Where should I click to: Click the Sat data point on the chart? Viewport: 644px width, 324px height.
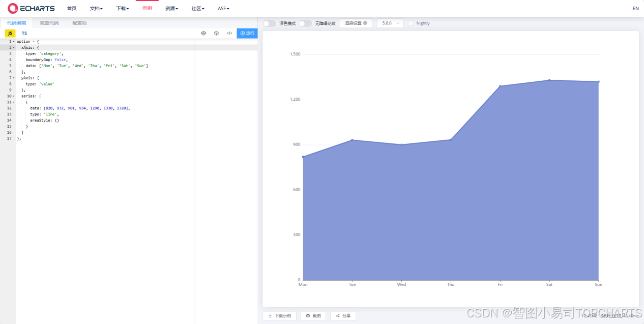[549, 80]
